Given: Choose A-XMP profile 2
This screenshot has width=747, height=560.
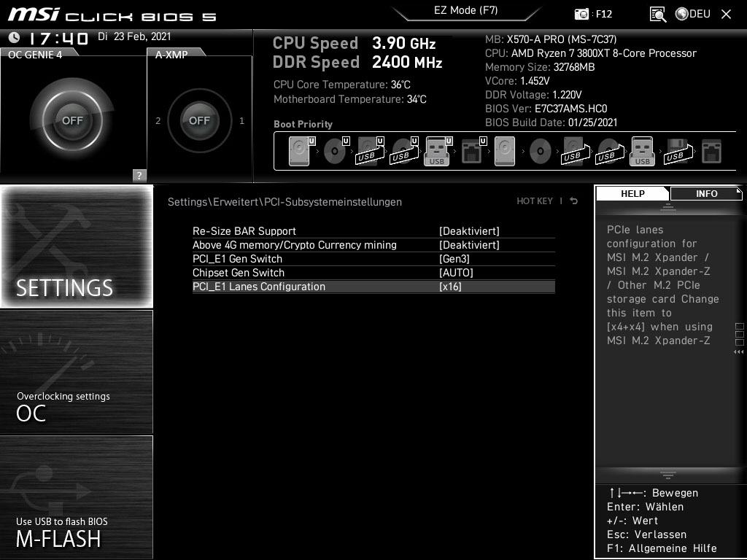Looking at the screenshot, I should point(158,121).
